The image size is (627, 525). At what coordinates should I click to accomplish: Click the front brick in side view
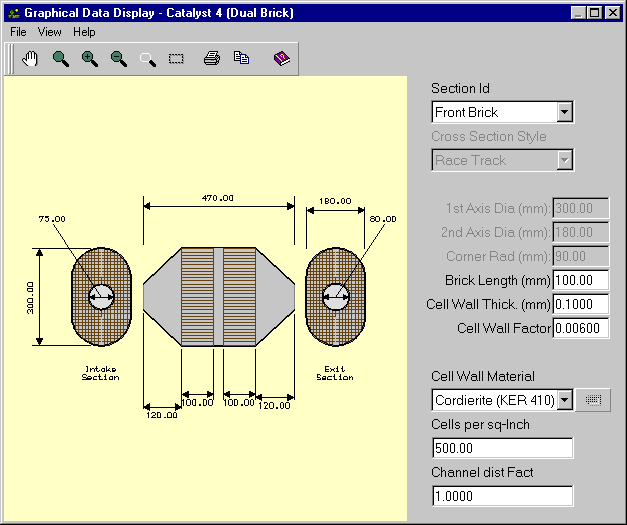pos(198,297)
